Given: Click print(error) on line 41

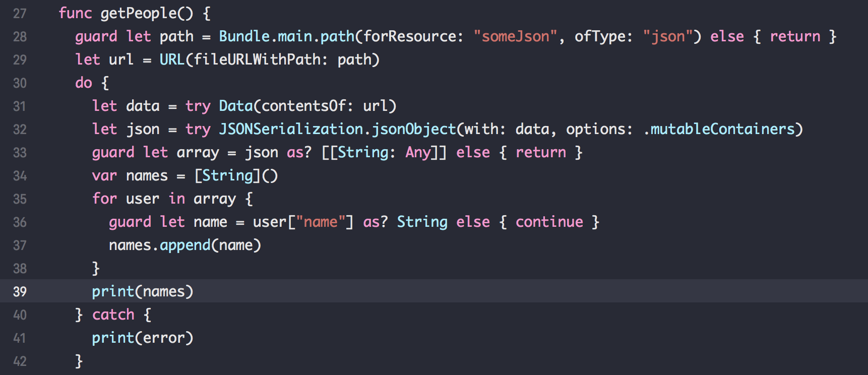Looking at the screenshot, I should [143, 338].
